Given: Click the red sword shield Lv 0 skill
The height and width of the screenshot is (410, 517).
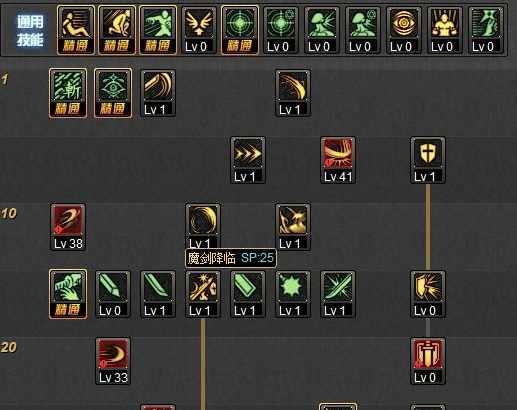Looking at the screenshot, I should pyautogui.click(x=428, y=361).
